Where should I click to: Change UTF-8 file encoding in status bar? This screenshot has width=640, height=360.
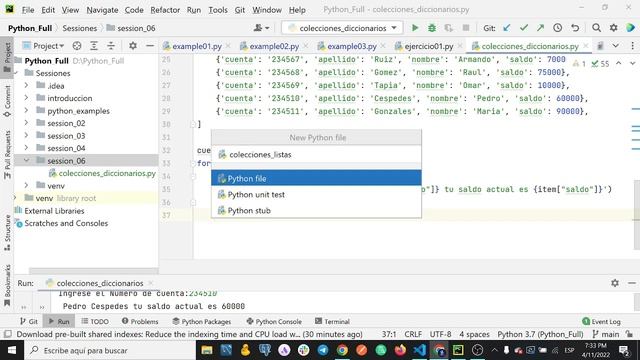click(440, 334)
